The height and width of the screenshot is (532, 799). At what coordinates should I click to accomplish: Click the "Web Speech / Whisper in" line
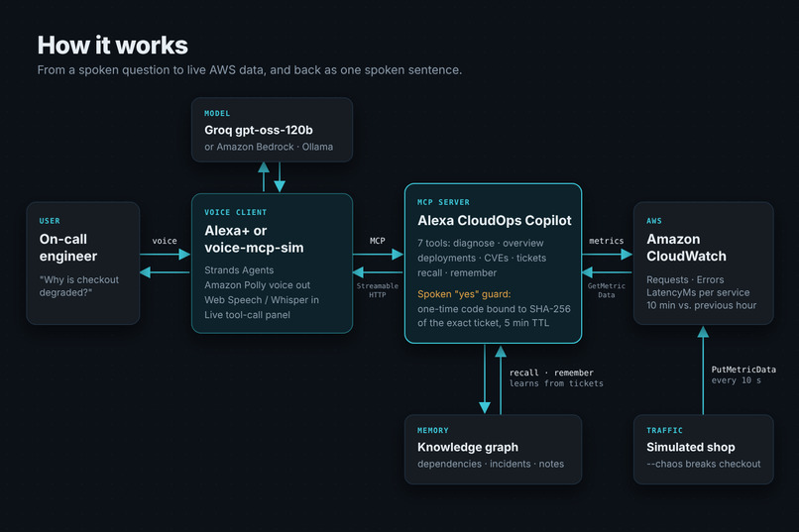(x=262, y=300)
